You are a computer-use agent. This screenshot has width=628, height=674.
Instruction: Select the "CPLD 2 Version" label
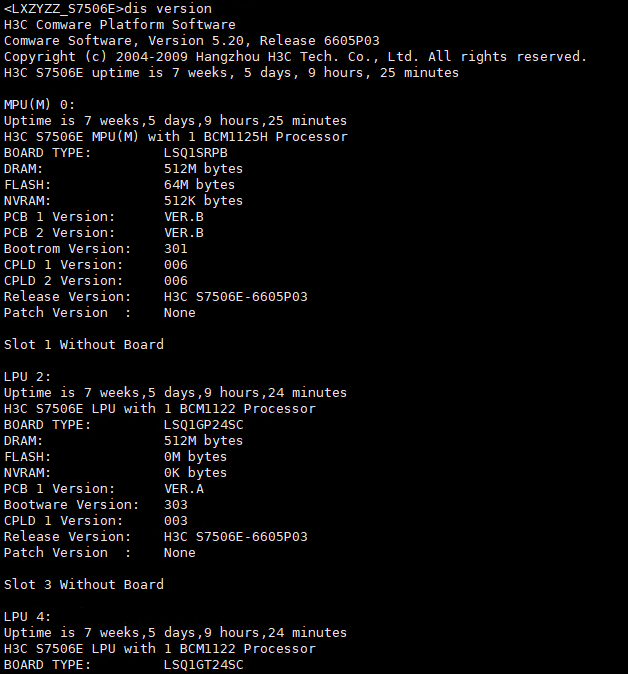click(64, 281)
